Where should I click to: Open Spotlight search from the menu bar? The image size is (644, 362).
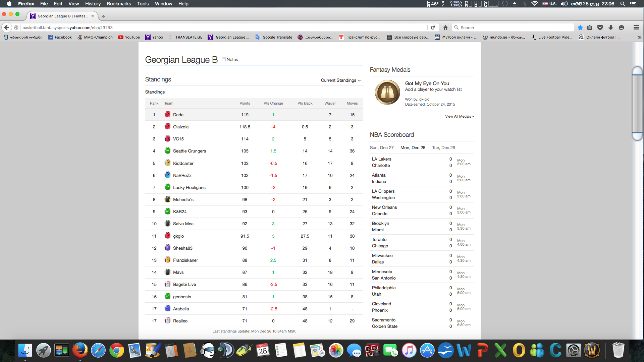pyautogui.click(x=622, y=4)
